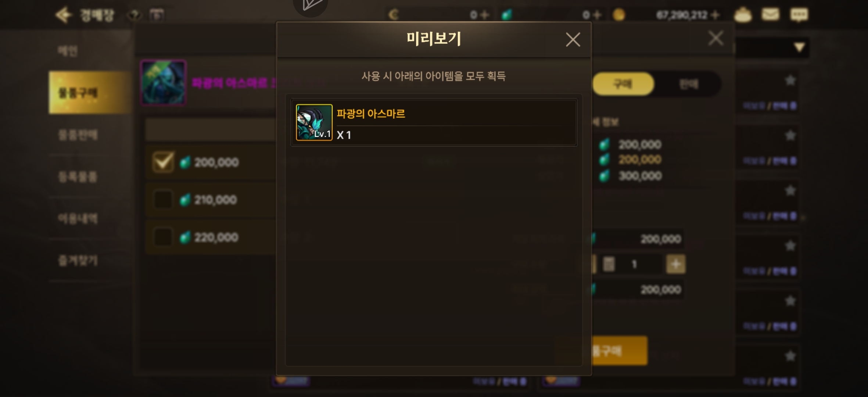Image resolution: width=868 pixels, height=397 pixels.
Task: Close the 미리보기 preview popup
Action: [573, 39]
